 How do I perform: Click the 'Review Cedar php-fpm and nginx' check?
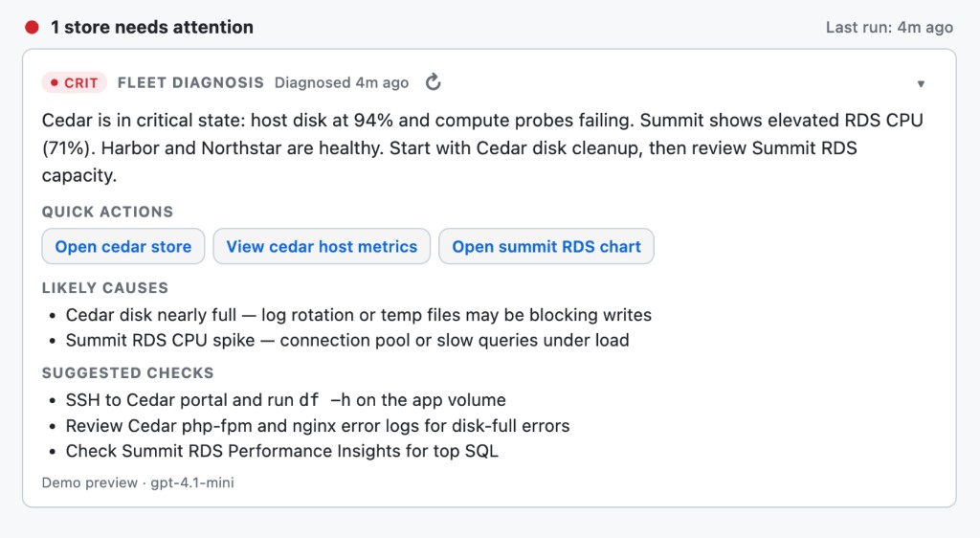tap(318, 426)
